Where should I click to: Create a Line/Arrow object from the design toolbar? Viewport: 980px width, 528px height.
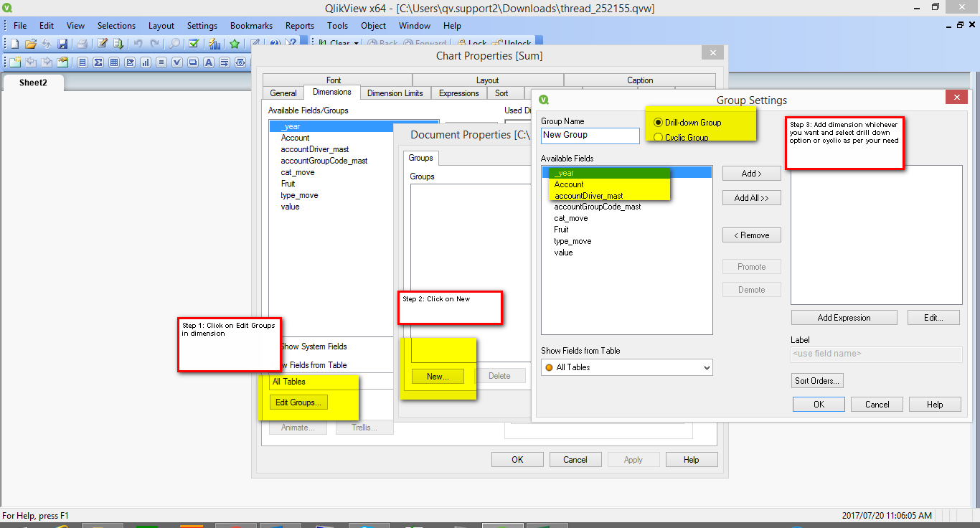coord(225,62)
